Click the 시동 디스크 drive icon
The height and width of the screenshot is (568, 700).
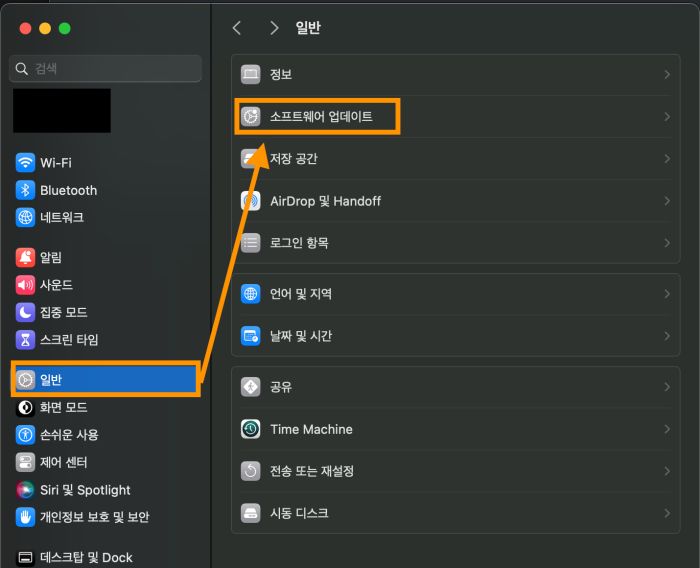coord(250,513)
